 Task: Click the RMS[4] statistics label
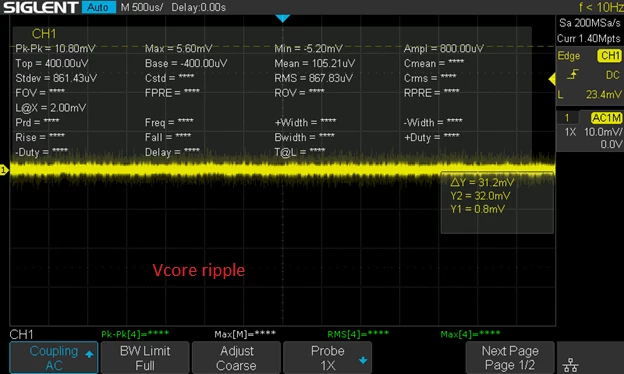pos(358,334)
